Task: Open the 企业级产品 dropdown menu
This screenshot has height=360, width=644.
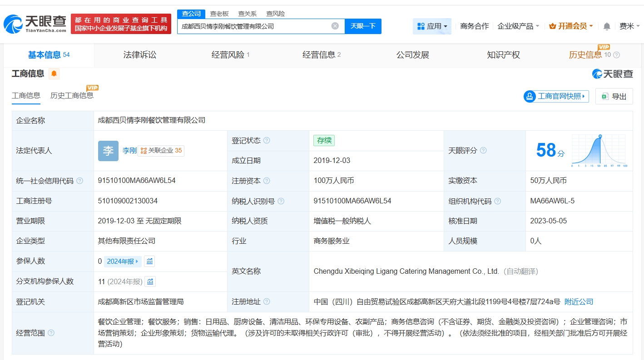Action: click(x=518, y=26)
